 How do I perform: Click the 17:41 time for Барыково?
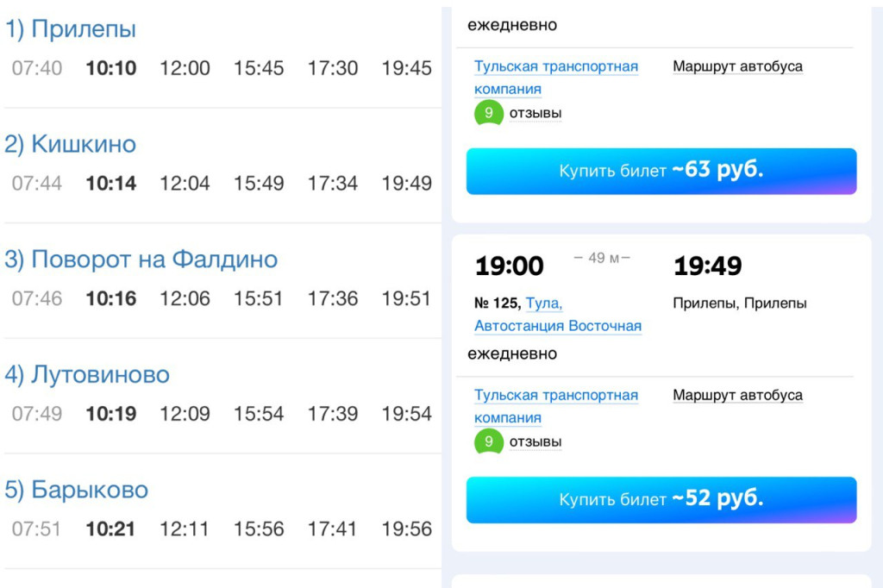click(x=333, y=529)
